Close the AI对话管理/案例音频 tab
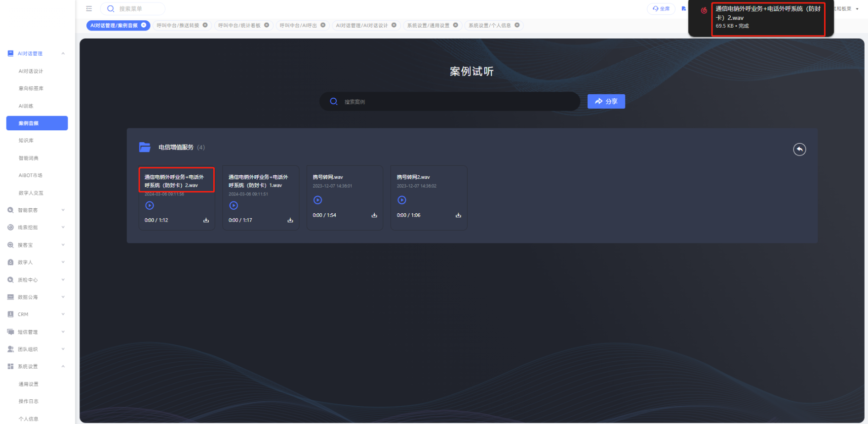This screenshot has width=868, height=424. (144, 25)
